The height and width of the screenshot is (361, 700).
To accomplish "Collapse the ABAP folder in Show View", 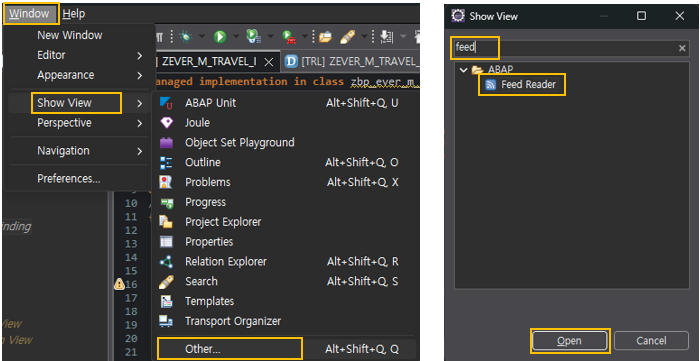I will point(463,70).
